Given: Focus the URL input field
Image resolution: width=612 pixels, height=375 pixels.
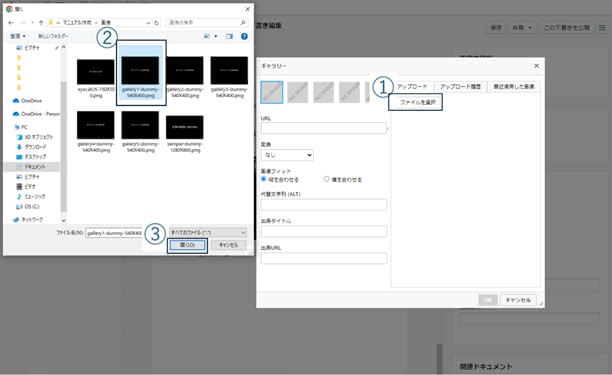Looking at the screenshot, I should (324, 128).
